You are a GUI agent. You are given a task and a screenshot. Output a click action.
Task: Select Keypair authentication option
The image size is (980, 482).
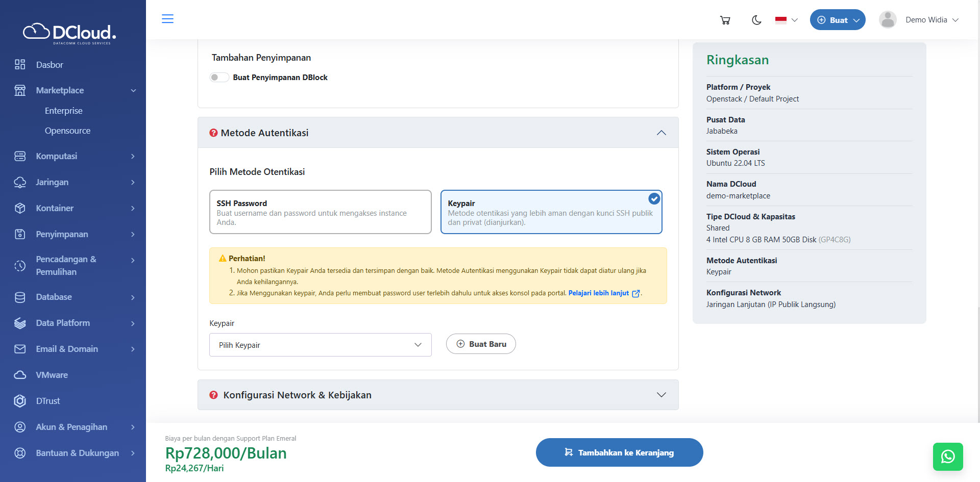click(551, 212)
